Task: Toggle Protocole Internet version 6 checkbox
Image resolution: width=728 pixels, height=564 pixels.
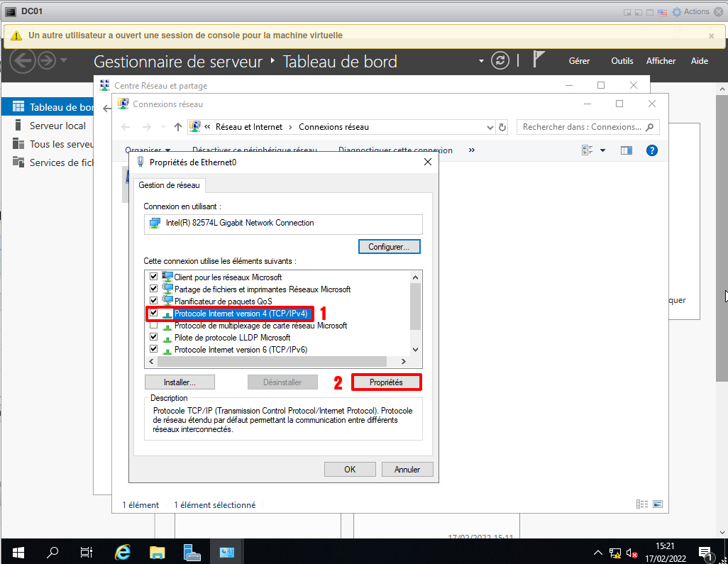Action: tap(153, 350)
